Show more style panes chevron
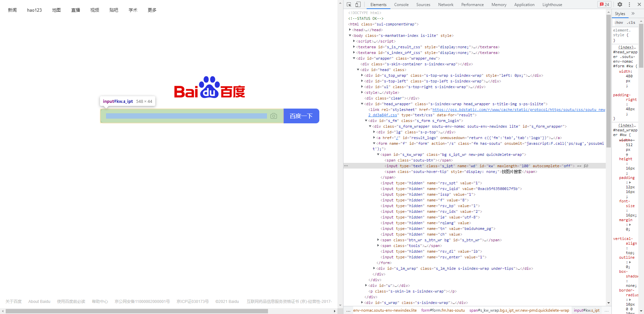This screenshot has height=314, width=644. pos(633,14)
